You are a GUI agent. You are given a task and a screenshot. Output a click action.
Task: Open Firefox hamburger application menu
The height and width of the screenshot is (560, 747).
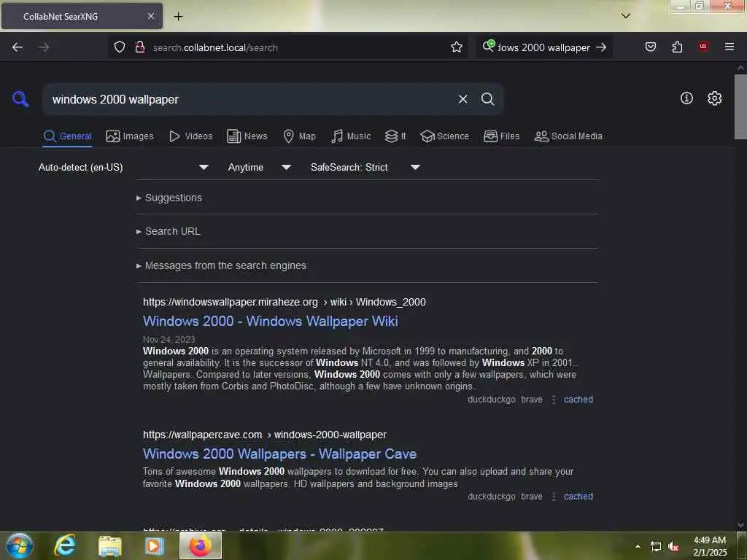pyautogui.click(x=729, y=47)
